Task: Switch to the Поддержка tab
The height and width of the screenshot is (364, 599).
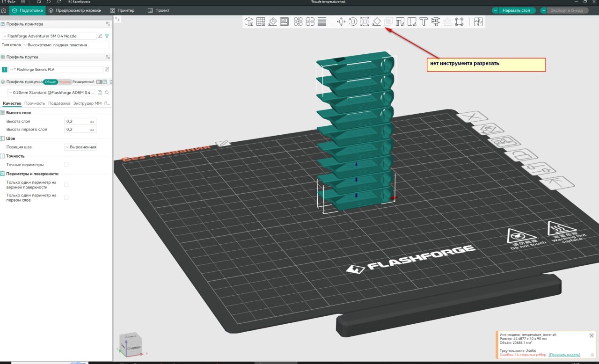Action: pyautogui.click(x=59, y=103)
